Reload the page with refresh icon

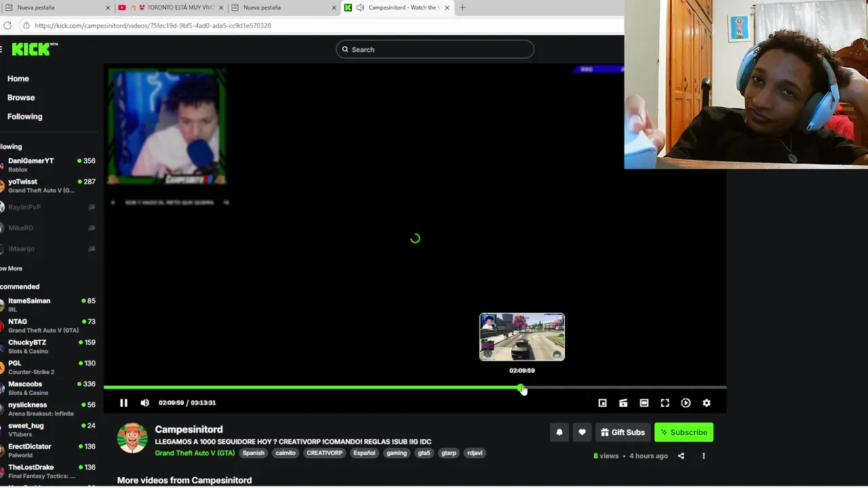point(7,26)
